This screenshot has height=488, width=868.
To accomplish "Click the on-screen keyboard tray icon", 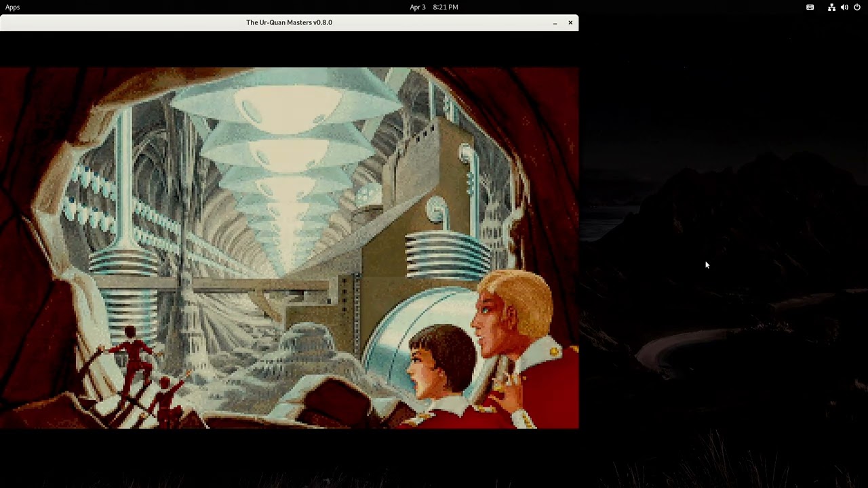I will [810, 7].
